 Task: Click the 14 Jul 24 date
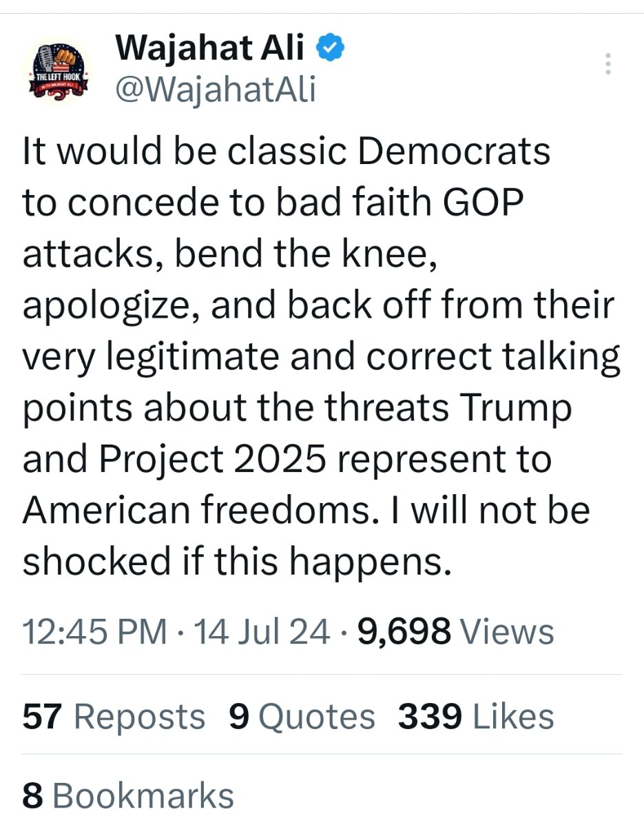[262, 631]
